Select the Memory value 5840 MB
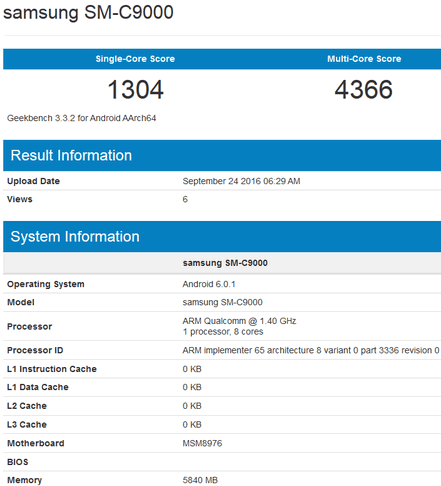This screenshot has height=486, width=441. 200,480
